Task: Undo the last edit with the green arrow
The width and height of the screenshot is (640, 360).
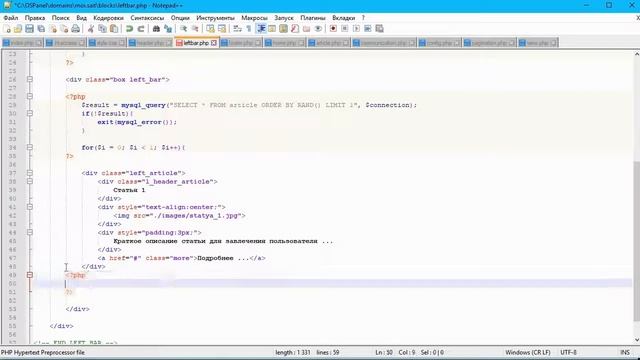Action: (129, 29)
